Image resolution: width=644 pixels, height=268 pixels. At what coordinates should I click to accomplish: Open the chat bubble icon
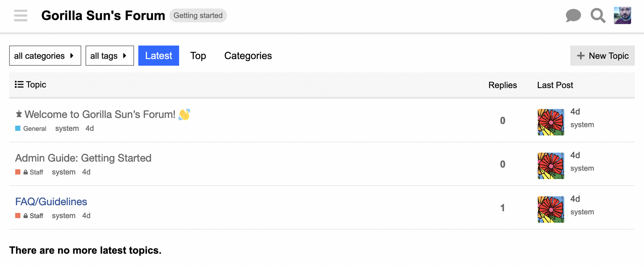[573, 15]
